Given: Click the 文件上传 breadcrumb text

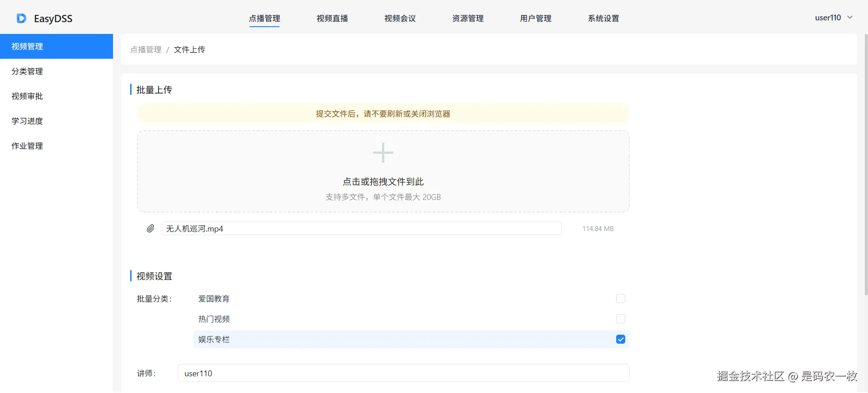Looking at the screenshot, I should (189, 50).
